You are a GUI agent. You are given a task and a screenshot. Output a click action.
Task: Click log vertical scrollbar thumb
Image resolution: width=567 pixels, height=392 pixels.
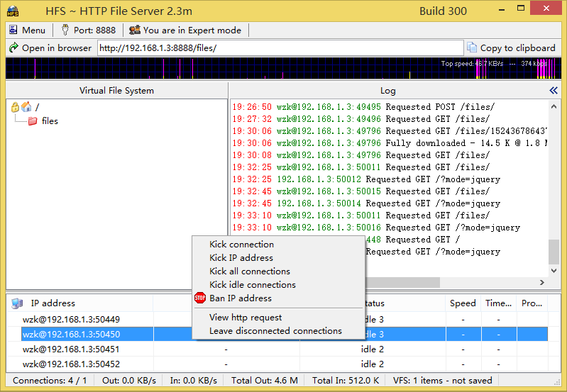[554, 252]
